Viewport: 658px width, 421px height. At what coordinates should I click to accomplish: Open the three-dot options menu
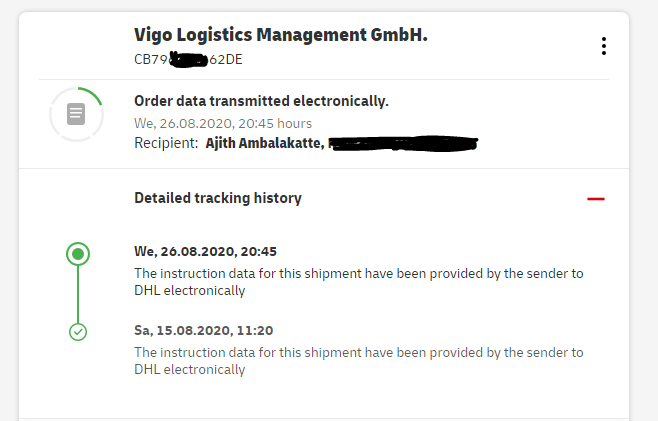[x=603, y=46]
